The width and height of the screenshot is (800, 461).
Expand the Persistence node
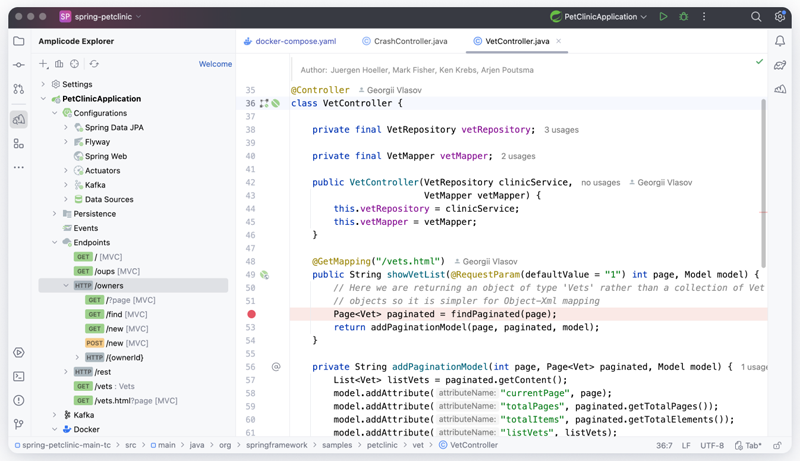pyautogui.click(x=55, y=214)
